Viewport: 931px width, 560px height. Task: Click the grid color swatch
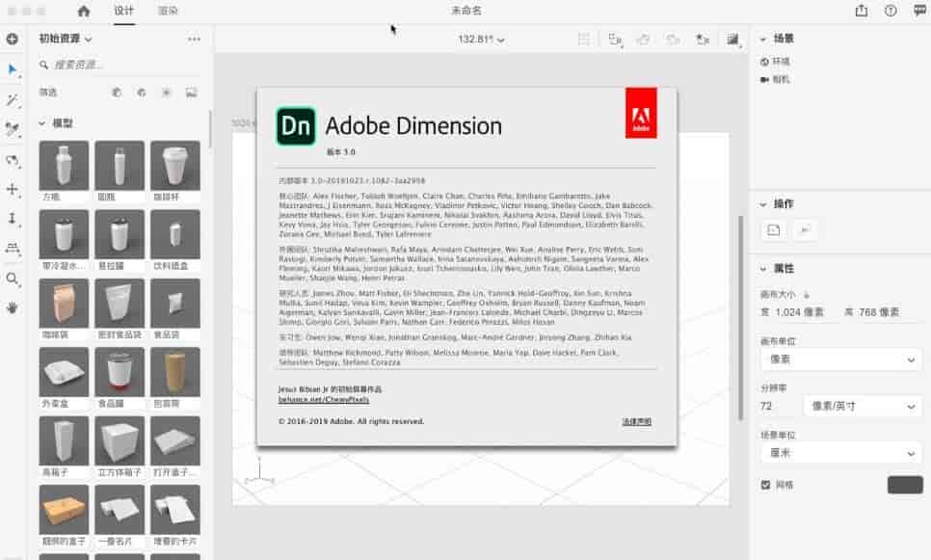click(904, 485)
